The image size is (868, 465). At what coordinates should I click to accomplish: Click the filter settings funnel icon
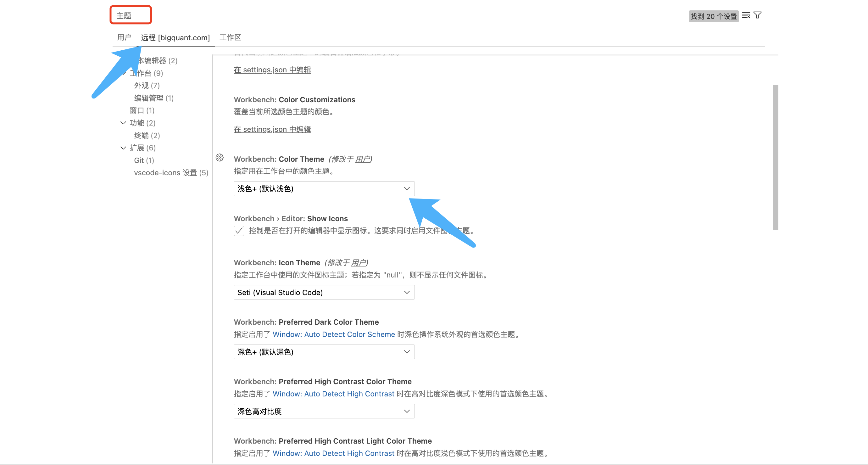[x=758, y=15]
